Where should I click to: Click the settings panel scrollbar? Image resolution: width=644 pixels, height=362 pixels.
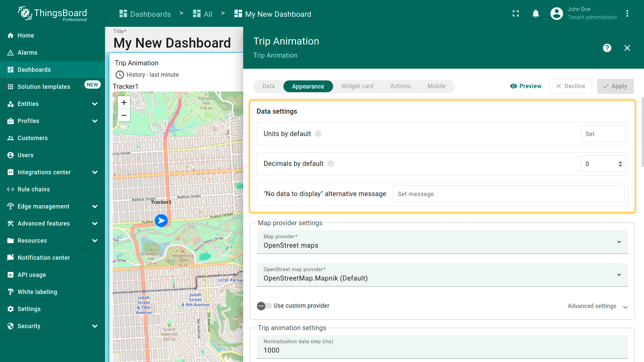click(642, 132)
